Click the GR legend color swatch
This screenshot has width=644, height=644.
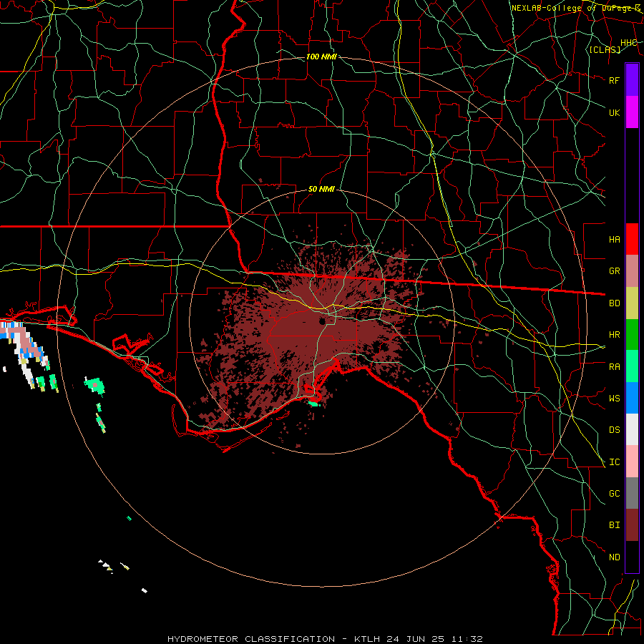tap(632, 271)
